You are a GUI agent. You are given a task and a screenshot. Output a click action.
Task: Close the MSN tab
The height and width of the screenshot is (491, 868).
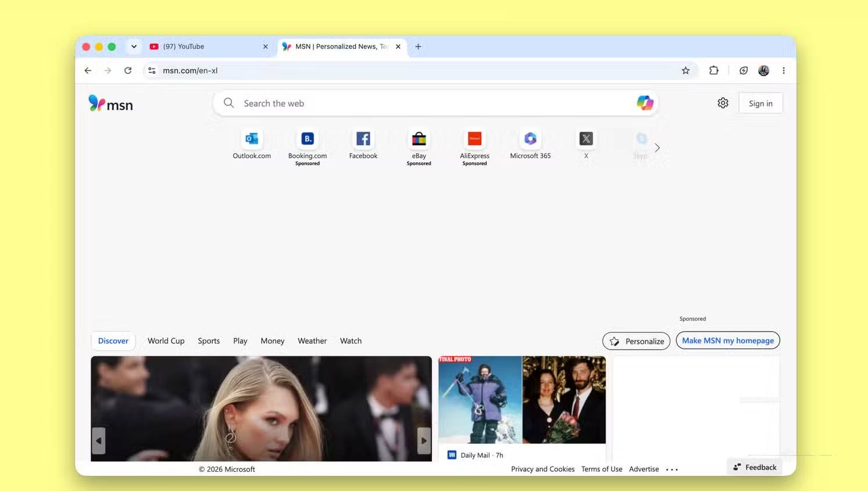398,47
